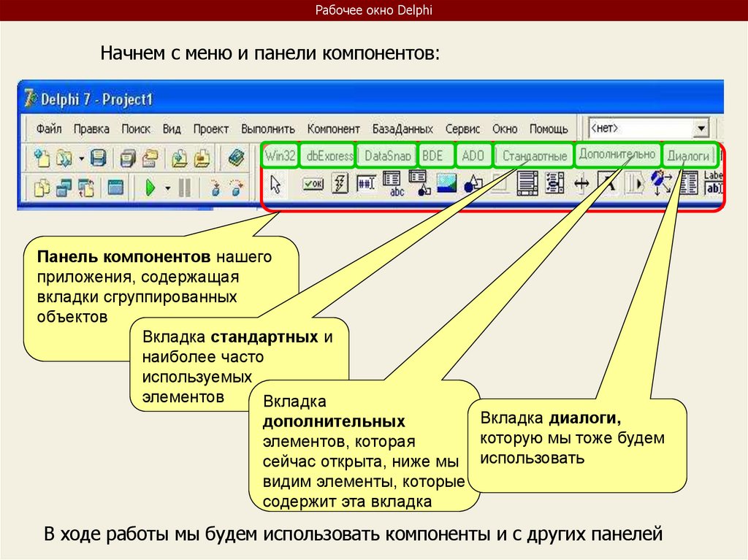Image resolution: width=748 pixels, height=560 pixels.
Task: Click the Open file toolbar icon
Action: click(x=64, y=158)
